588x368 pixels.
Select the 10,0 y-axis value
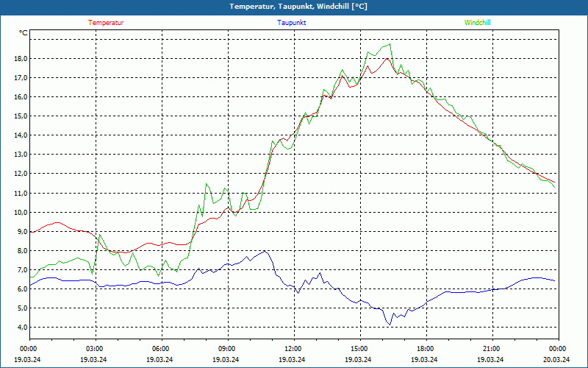21,212
